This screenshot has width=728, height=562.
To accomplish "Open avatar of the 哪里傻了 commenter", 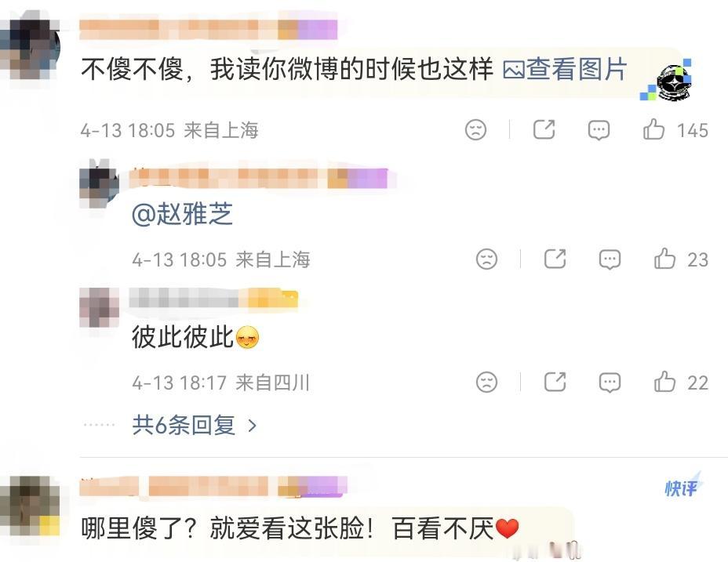I will [29, 506].
